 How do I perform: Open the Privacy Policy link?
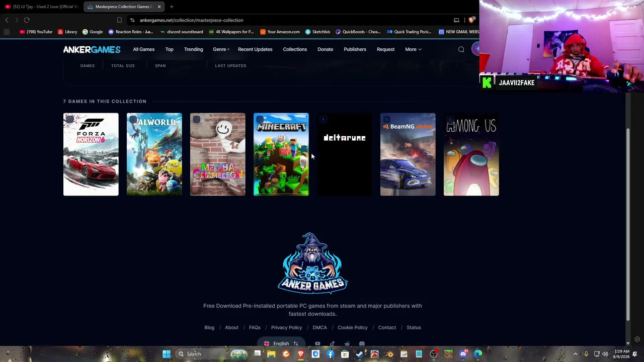[x=286, y=327]
